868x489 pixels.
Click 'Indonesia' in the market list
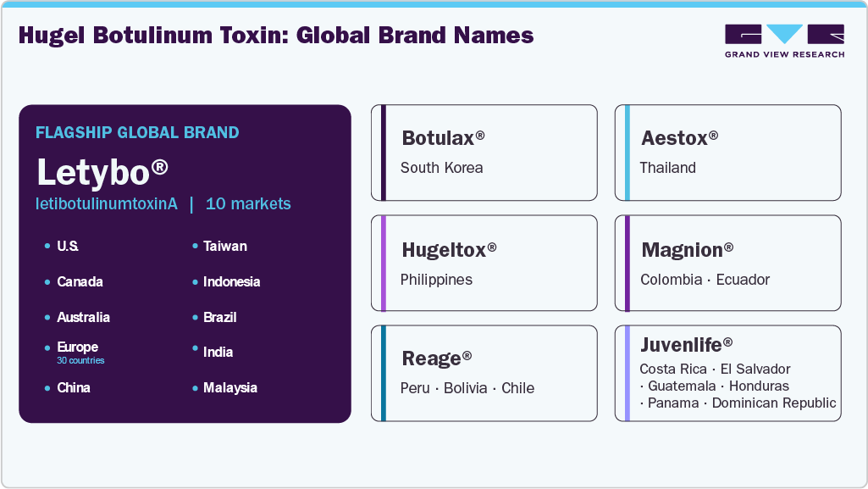231,282
